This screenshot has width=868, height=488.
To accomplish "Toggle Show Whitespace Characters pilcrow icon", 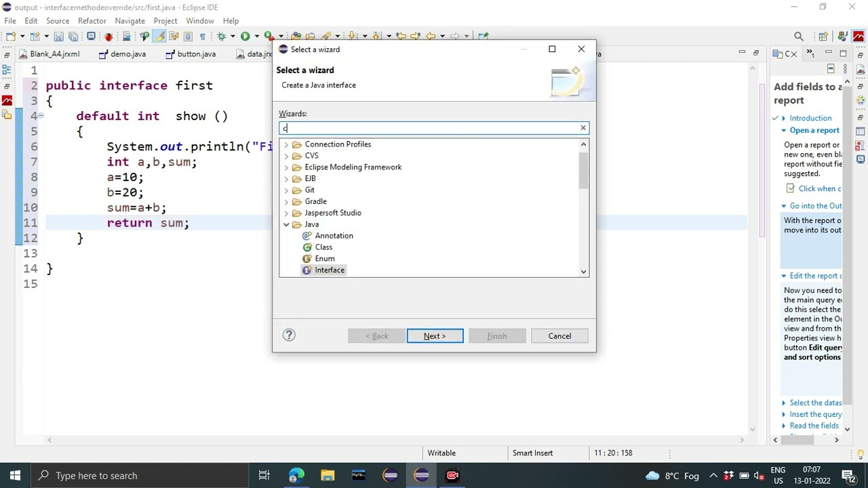I will click(x=202, y=36).
